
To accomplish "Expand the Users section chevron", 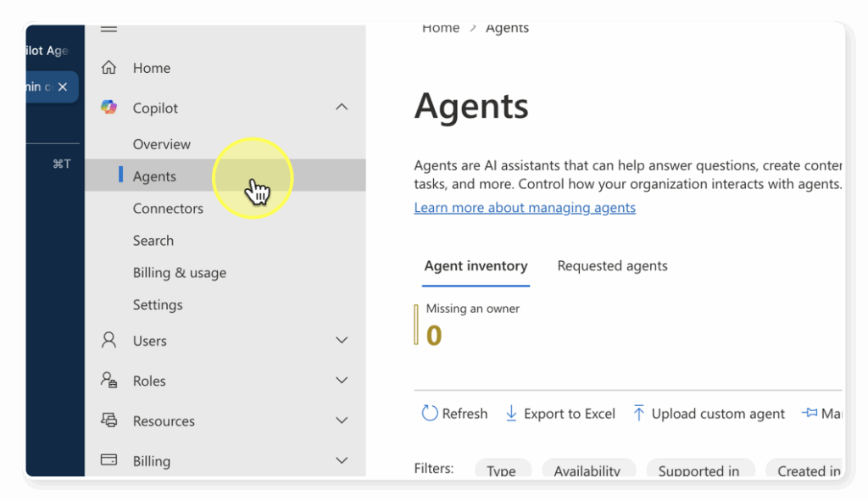I will click(342, 341).
